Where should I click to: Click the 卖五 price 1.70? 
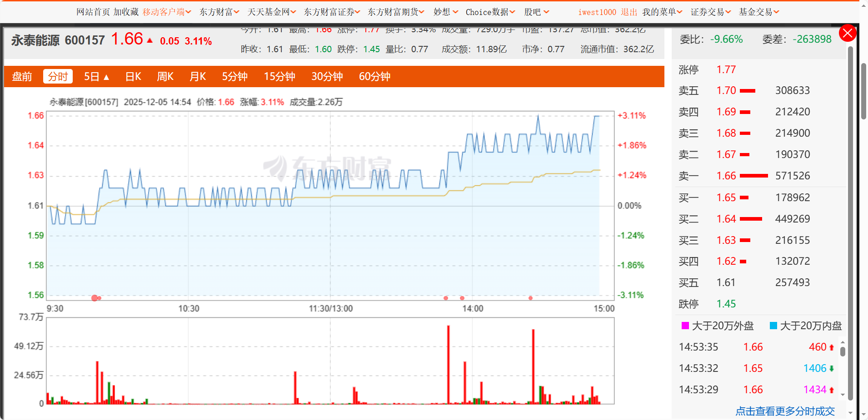726,90
